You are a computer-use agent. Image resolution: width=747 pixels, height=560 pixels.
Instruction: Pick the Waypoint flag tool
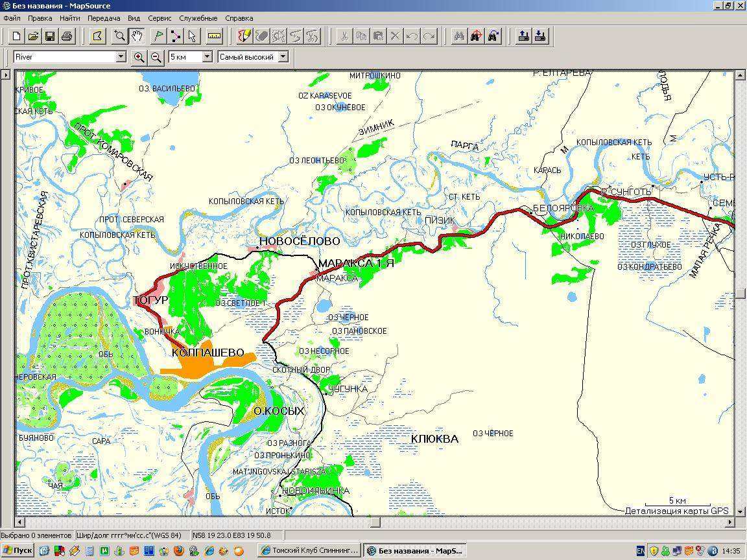click(158, 36)
